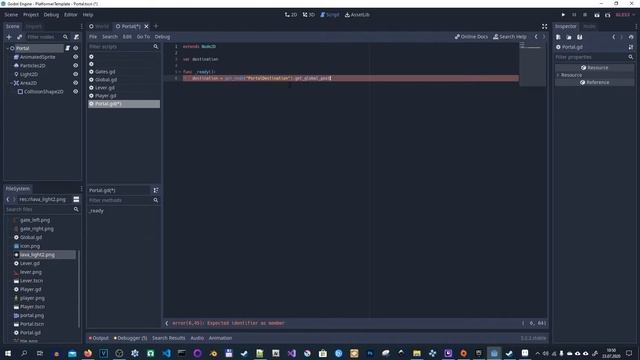Click the script minimap overview
This screenshot has height=360, width=640.
coord(533,64)
